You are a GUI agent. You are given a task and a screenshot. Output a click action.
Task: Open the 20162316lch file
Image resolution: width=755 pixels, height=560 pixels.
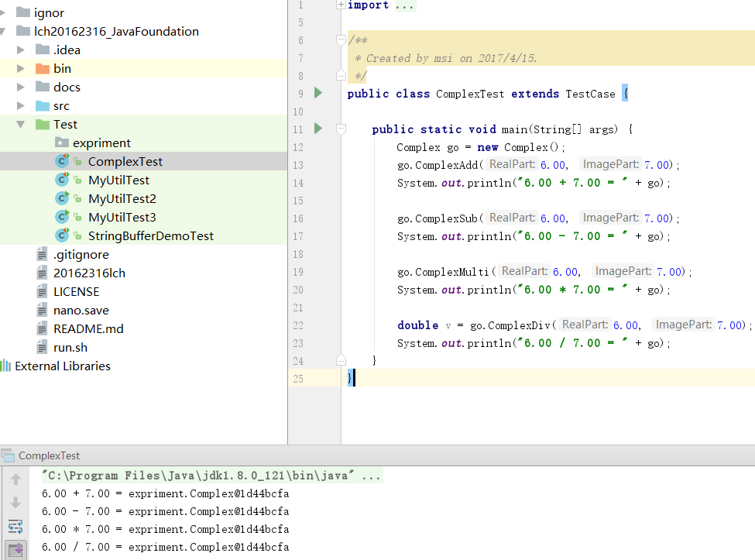click(x=89, y=273)
